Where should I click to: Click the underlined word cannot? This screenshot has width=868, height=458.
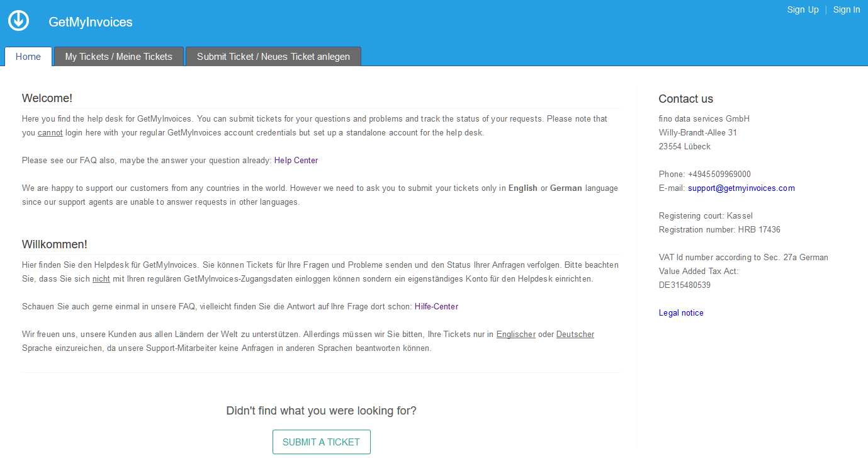(50, 132)
